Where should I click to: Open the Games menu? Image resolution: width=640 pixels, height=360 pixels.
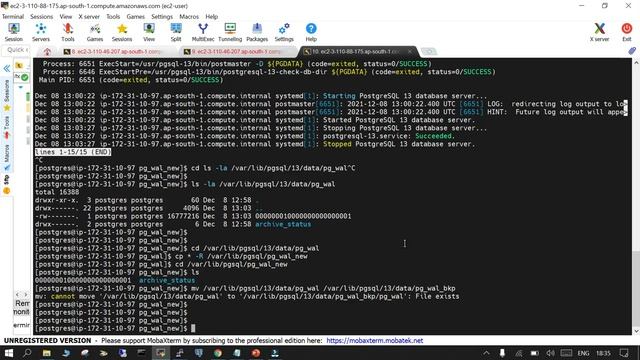(136, 17)
